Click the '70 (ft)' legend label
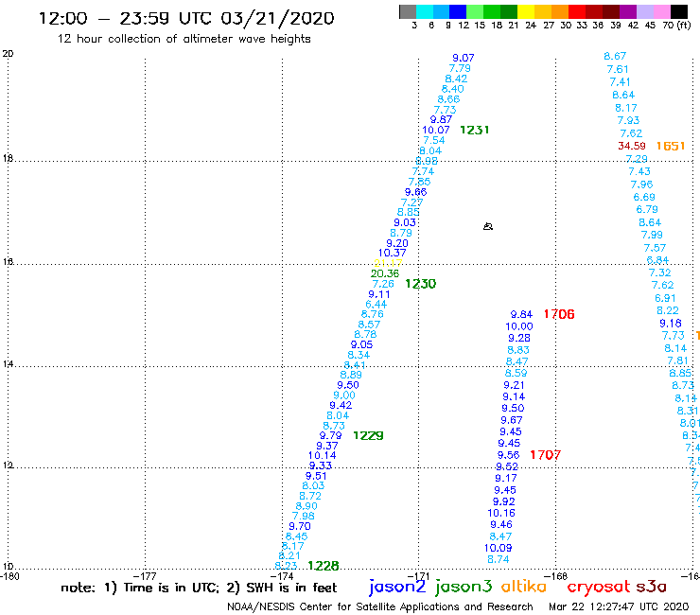 pyautogui.click(x=676, y=26)
